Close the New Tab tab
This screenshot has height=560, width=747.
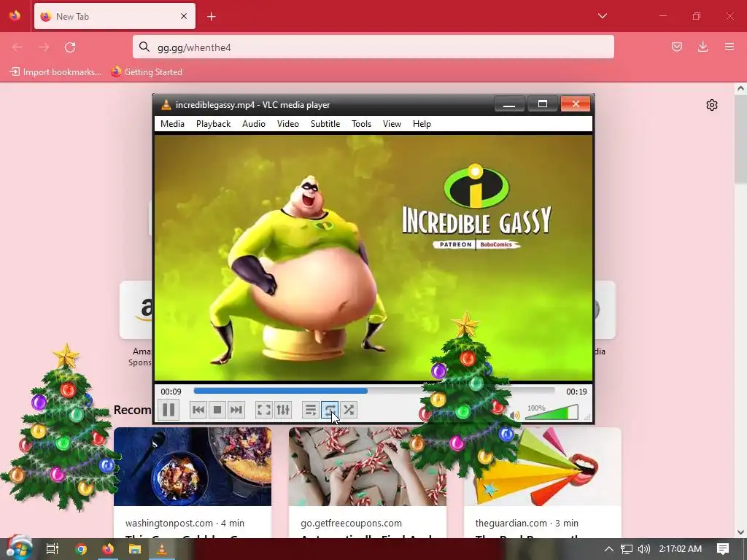184,16
